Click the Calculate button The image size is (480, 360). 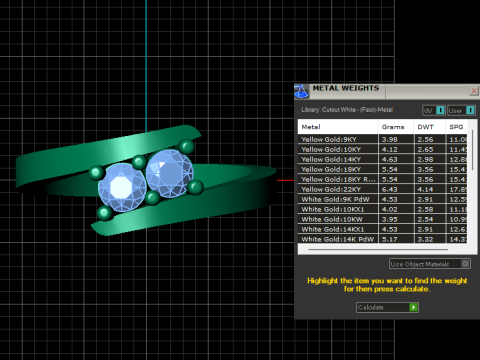(387, 307)
